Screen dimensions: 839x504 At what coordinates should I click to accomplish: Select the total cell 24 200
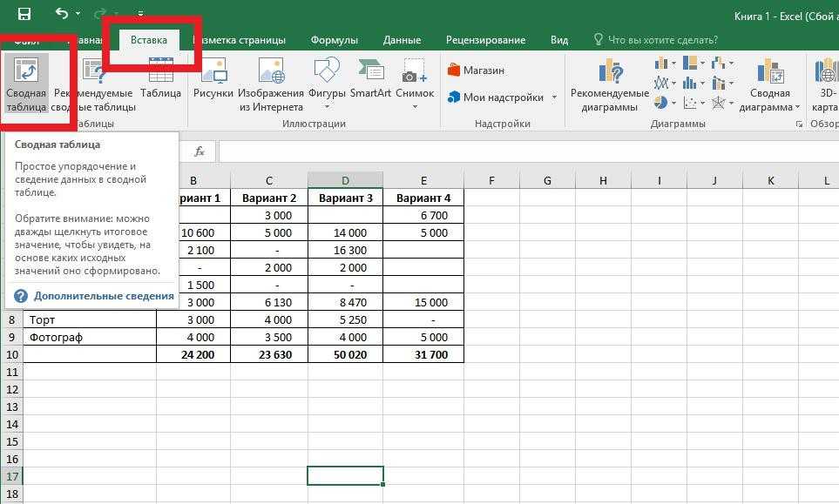click(193, 354)
